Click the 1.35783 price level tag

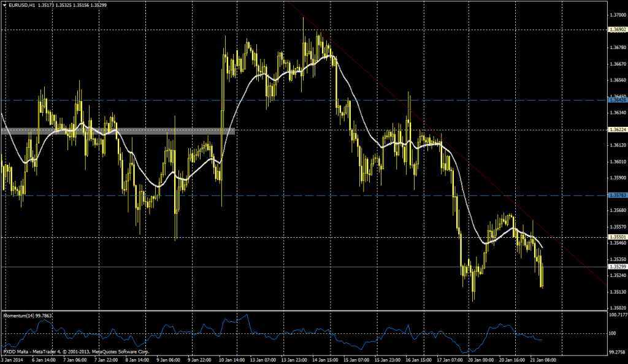click(x=616, y=195)
